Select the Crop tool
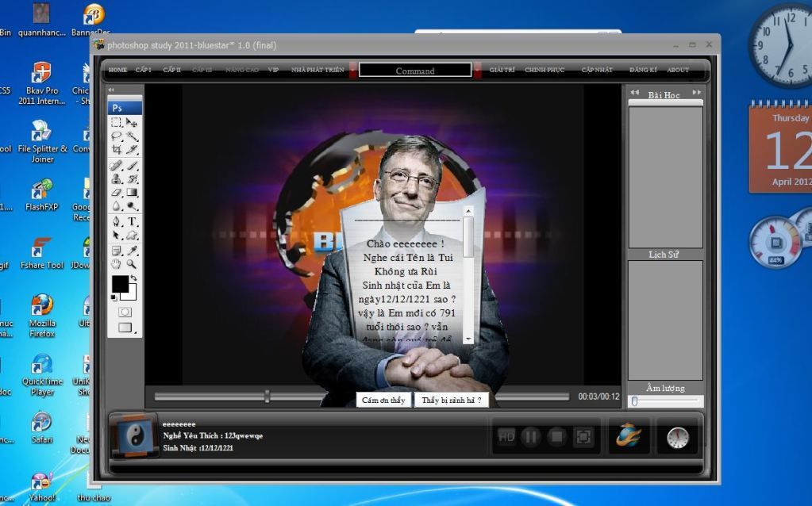Screen dimensions: 812x506 click(117, 150)
